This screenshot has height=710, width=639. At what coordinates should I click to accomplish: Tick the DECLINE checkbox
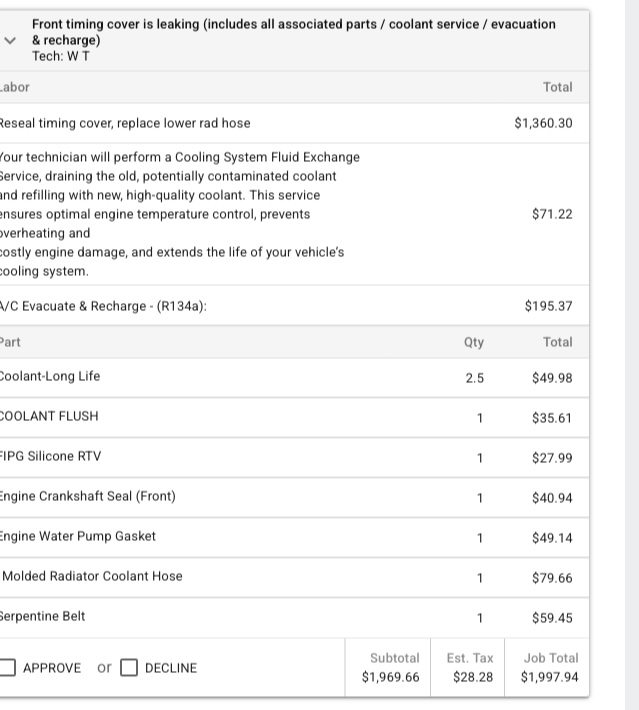coord(129,668)
